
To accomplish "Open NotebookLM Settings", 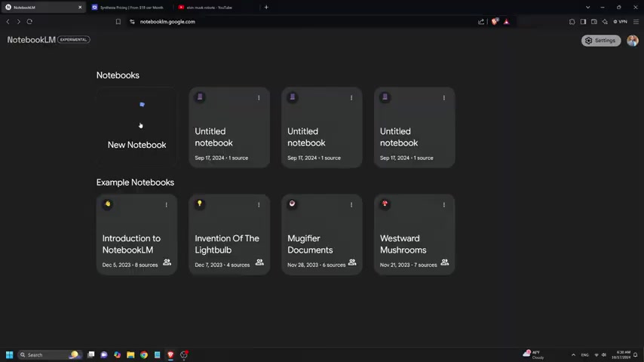I will (x=601, y=40).
